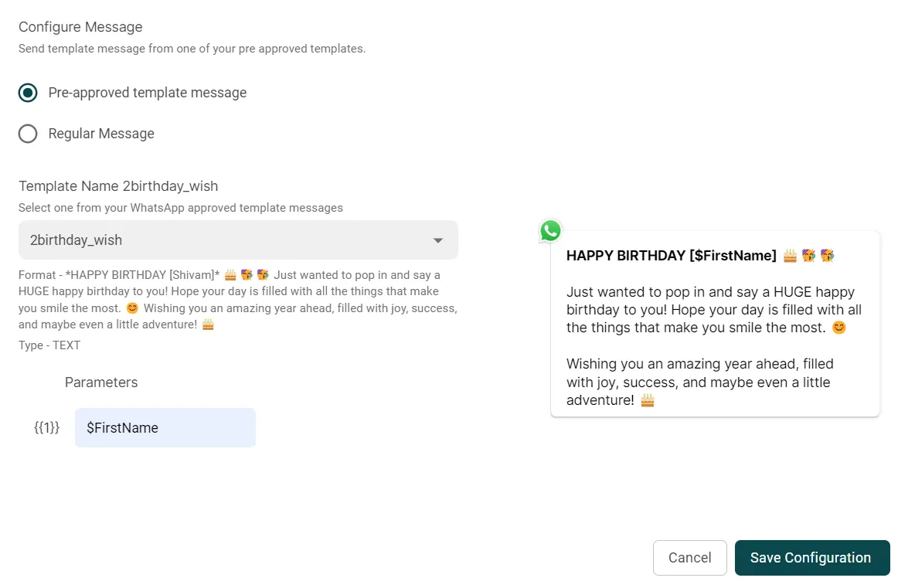The width and height of the screenshot is (915, 588).
Task: Click the Type - TEXT label
Action: (49, 345)
